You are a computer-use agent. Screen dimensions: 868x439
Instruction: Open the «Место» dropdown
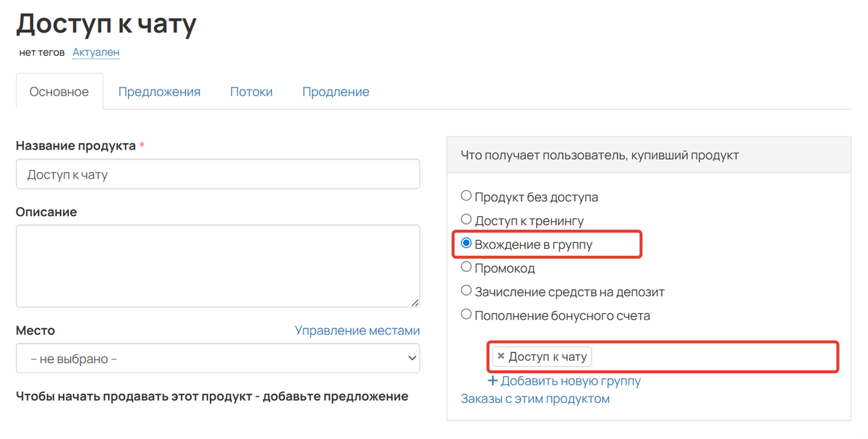pyautogui.click(x=217, y=358)
